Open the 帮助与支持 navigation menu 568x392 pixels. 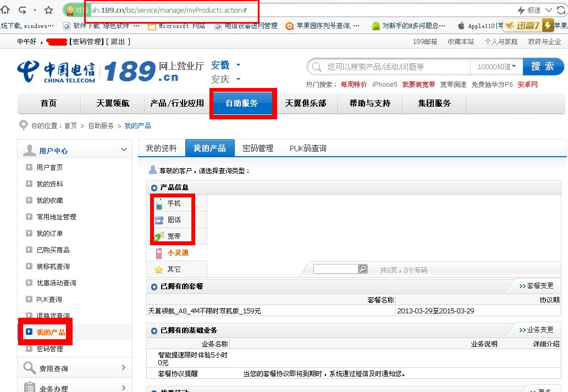[x=370, y=103]
